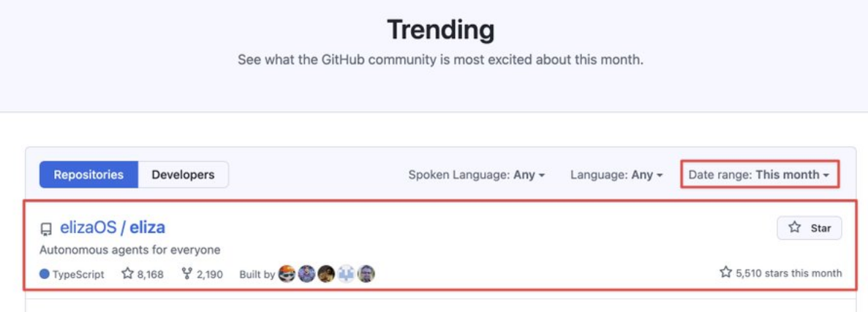Click the fifth contributor avatar
Image resolution: width=868 pixels, height=312 pixels.
tap(366, 273)
